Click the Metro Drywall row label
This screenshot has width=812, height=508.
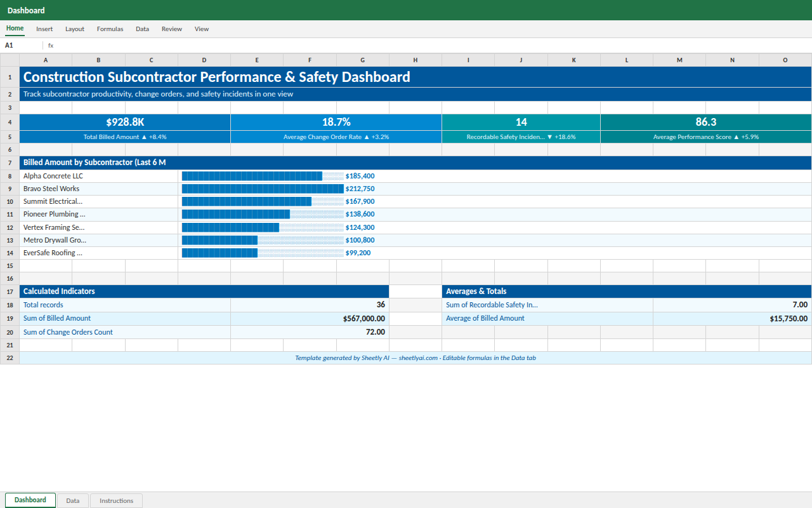[x=99, y=240]
